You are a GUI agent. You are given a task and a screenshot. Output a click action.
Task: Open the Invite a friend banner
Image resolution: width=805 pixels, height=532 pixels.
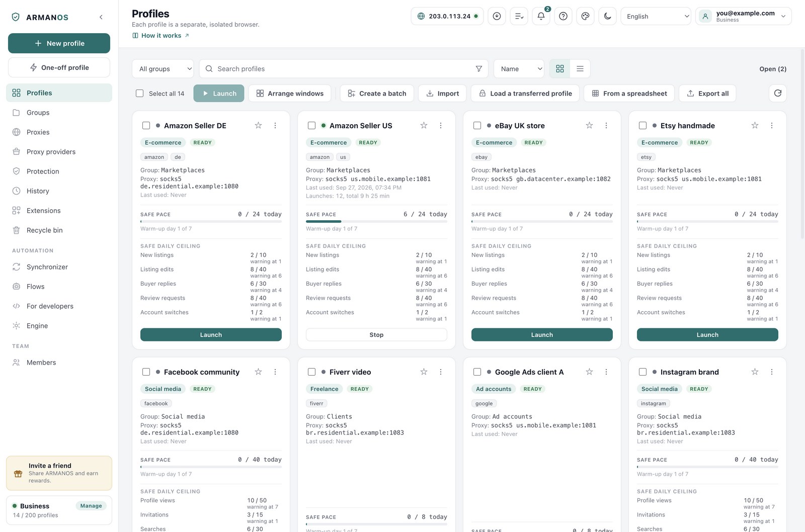tap(59, 473)
